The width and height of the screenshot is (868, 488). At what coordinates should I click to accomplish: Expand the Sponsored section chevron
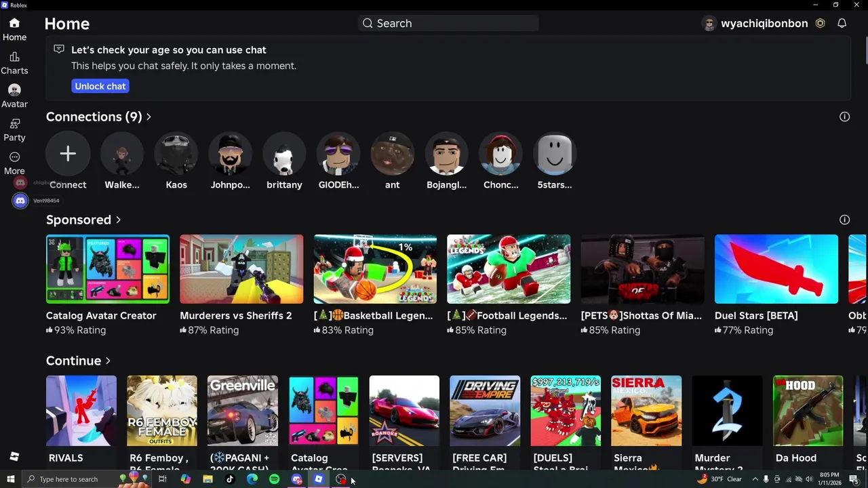click(118, 220)
